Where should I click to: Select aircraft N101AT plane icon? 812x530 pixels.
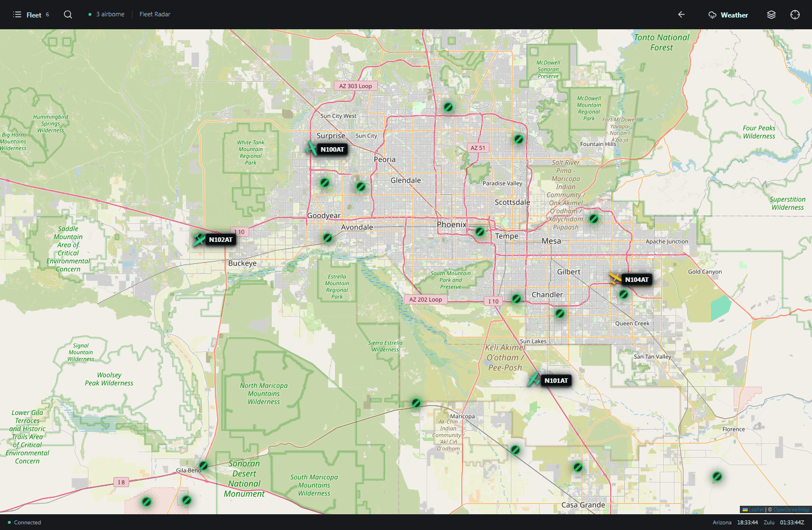click(x=535, y=379)
